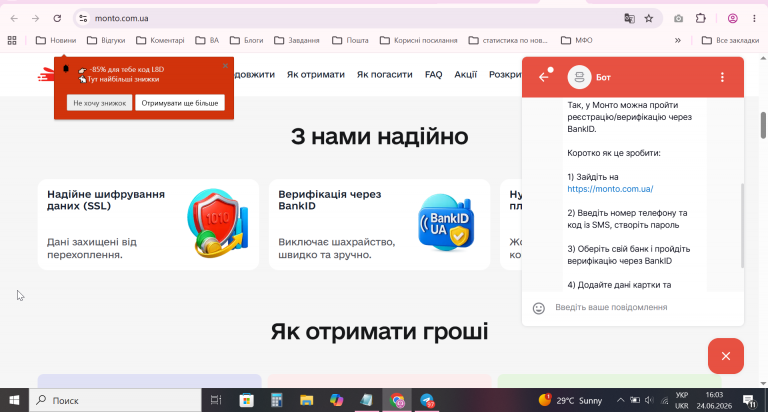This screenshot has height=412, width=768.
Task: Click the battery tray icon
Action: click(x=635, y=400)
